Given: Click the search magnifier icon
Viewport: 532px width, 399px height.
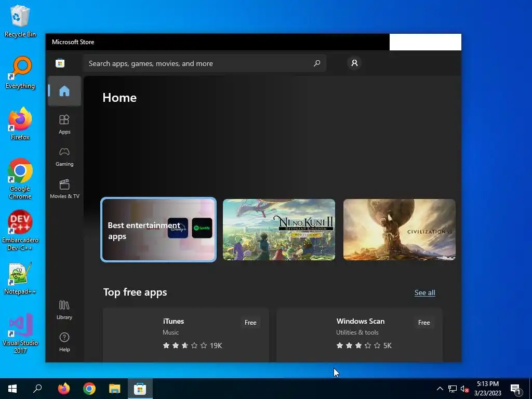Looking at the screenshot, I should (x=317, y=63).
